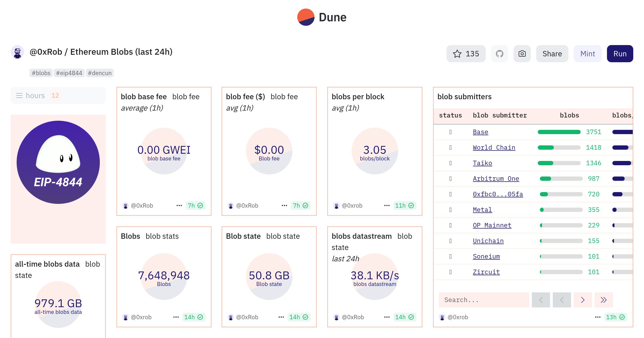The width and height of the screenshot is (644, 338).
Task: Open more options on blob submitters table
Action: point(598,317)
